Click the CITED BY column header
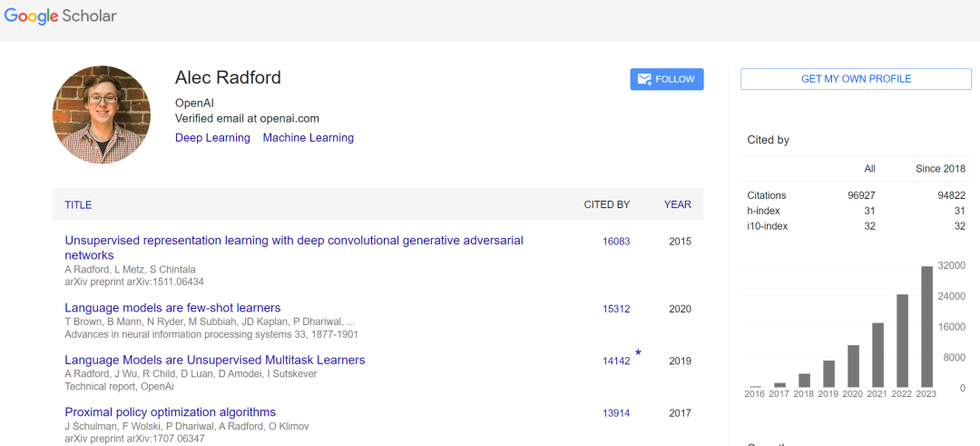Viewport: 980px width, 446px height. 607,204
